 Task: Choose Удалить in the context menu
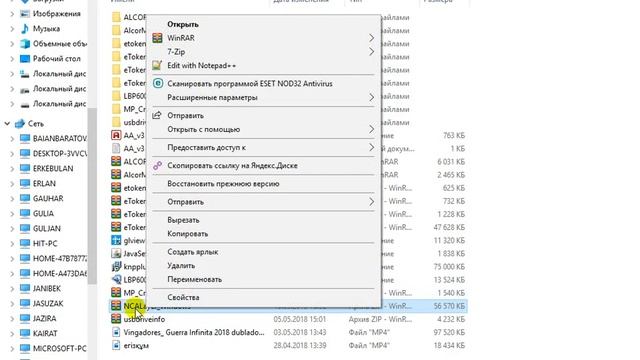[x=263, y=266]
